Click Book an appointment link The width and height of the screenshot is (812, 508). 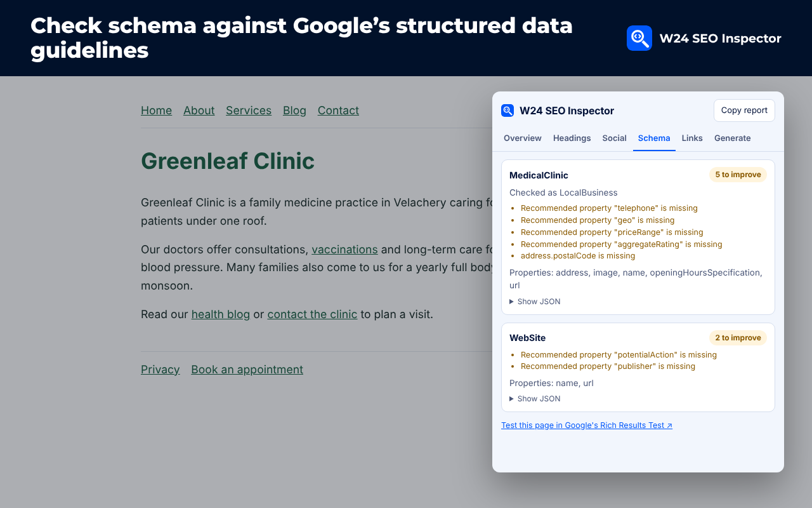(x=247, y=370)
